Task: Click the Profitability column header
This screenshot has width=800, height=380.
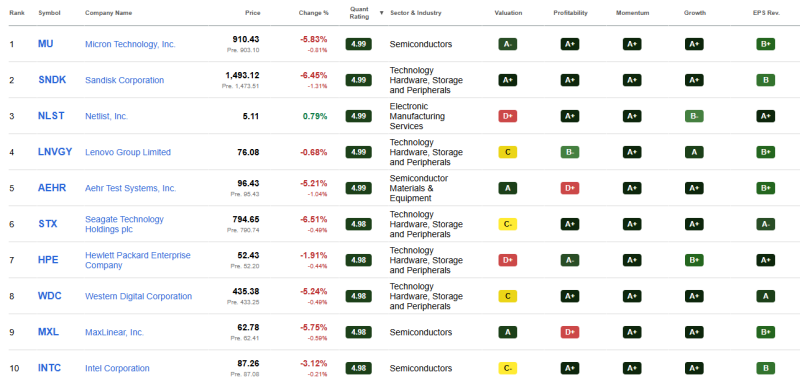Action: [570, 13]
